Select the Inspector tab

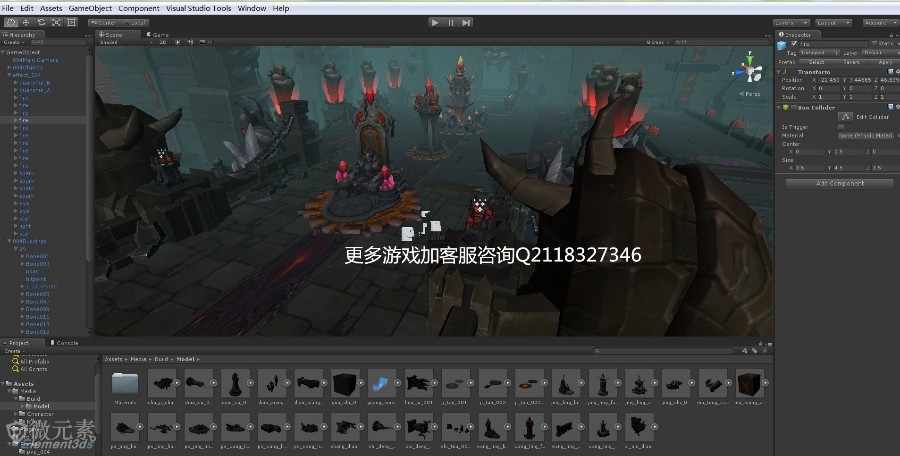point(798,35)
